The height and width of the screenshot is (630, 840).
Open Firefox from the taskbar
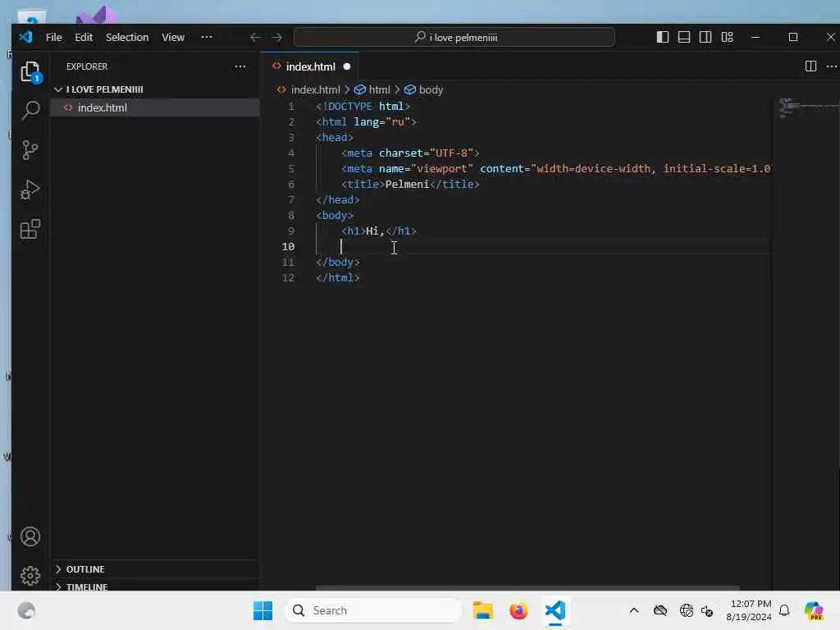[518, 610]
